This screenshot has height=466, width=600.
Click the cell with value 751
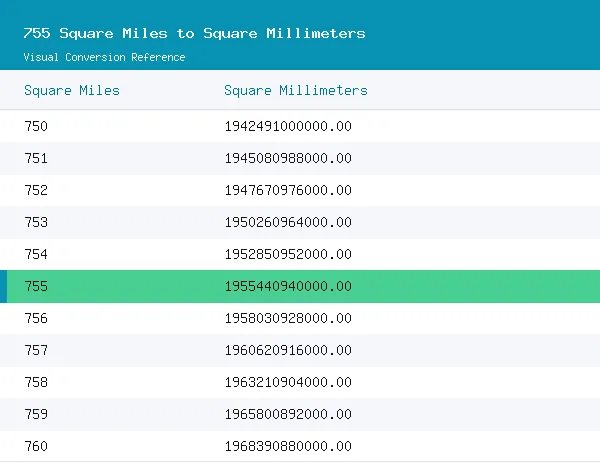(36, 158)
